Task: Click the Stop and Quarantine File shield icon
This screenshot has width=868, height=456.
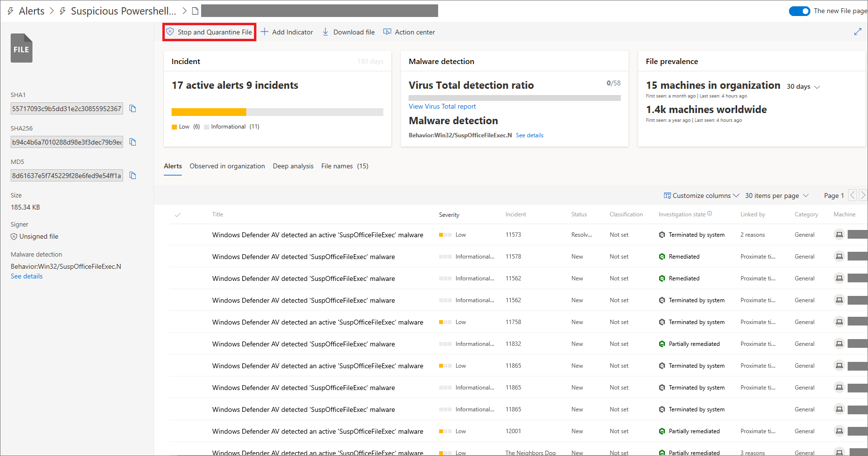Action: pos(170,32)
